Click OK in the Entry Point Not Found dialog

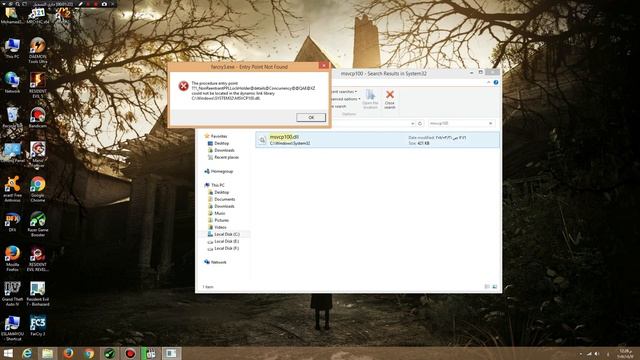(311, 118)
